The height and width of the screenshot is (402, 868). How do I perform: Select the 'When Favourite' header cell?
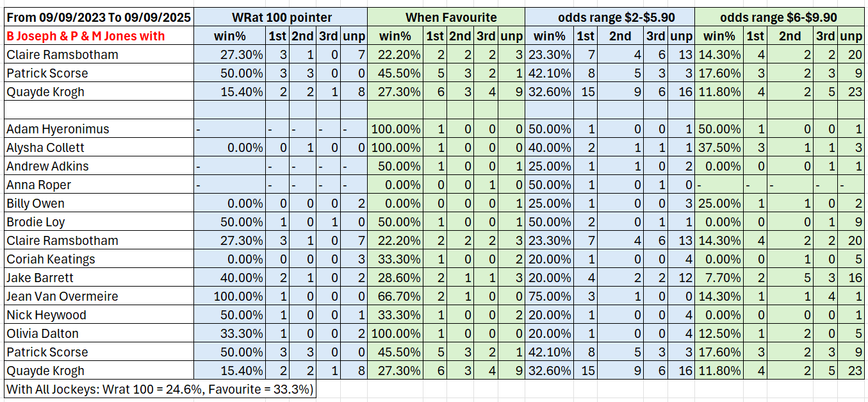pyautogui.click(x=446, y=17)
